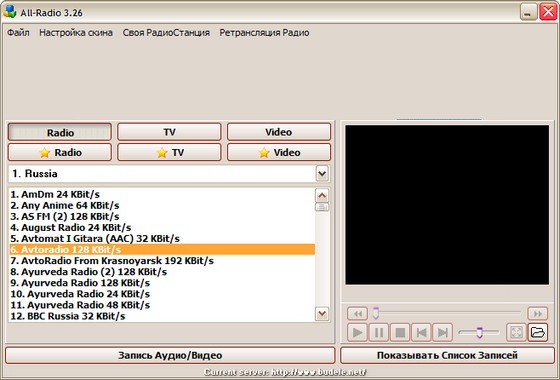Click the station list scroll up arrow

[x=322, y=195]
